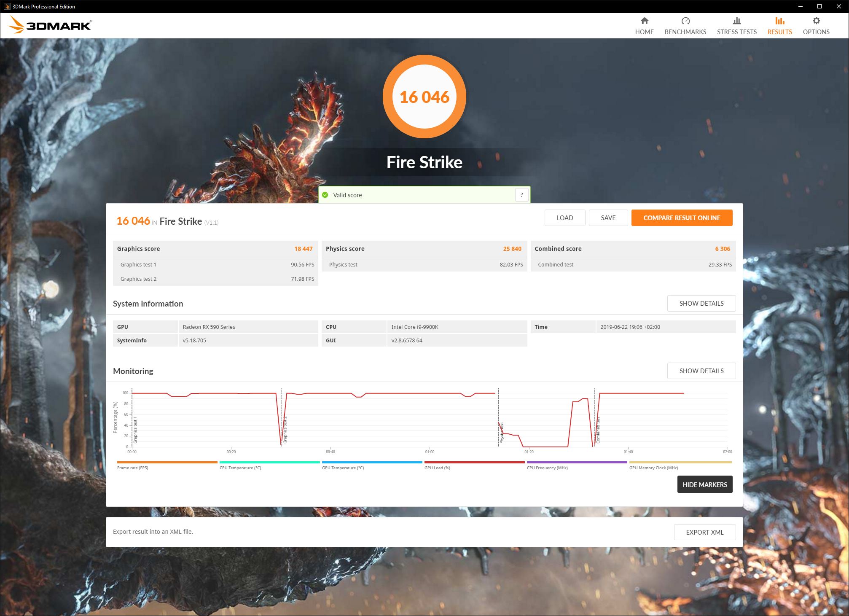Click COMPARE RESULT ONLINE
Image resolution: width=849 pixels, height=616 pixels.
[682, 218]
